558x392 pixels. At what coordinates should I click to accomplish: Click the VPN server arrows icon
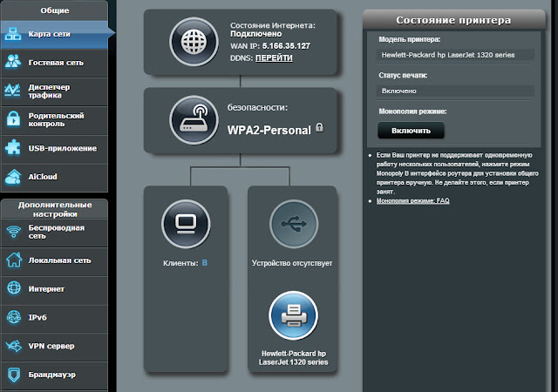click(14, 345)
